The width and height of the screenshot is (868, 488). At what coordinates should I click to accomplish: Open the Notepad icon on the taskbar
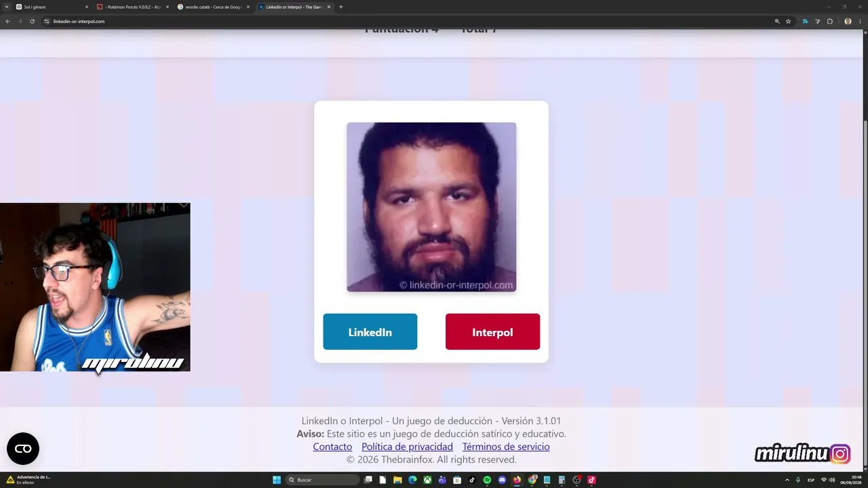click(x=547, y=480)
